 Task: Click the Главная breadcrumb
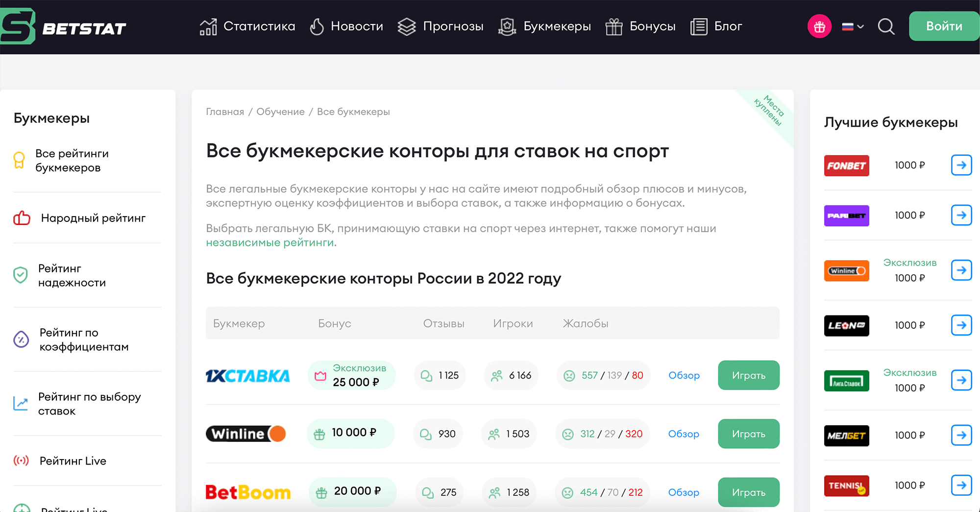[x=225, y=112]
